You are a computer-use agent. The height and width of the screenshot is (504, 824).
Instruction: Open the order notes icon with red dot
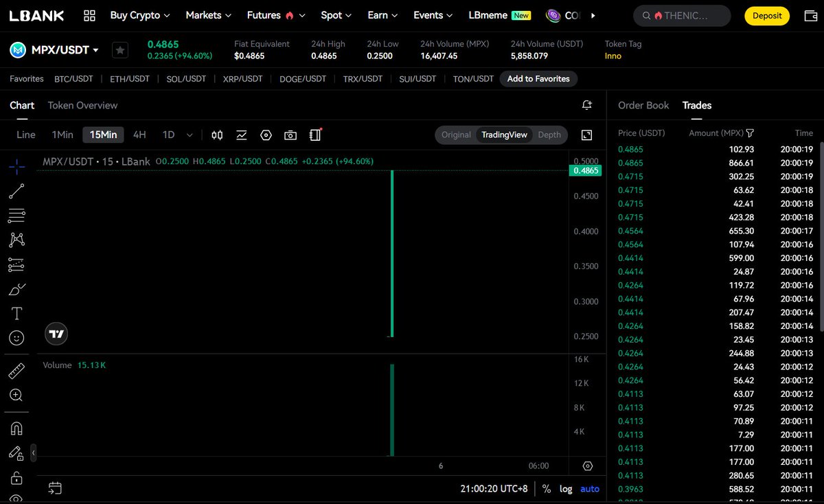315,135
